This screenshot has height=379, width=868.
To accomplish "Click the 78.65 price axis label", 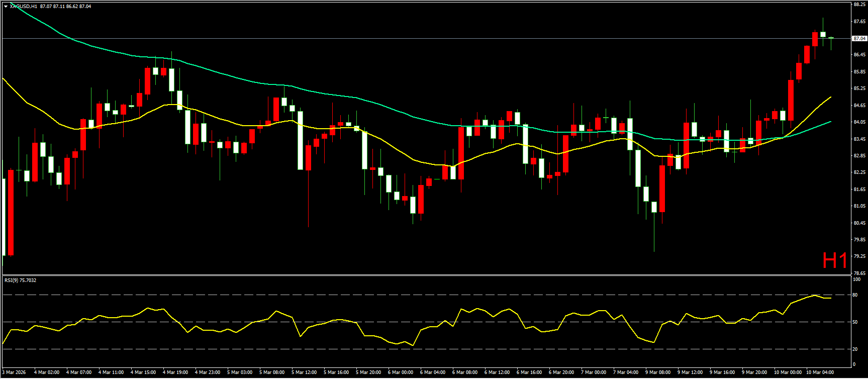I will (859, 273).
